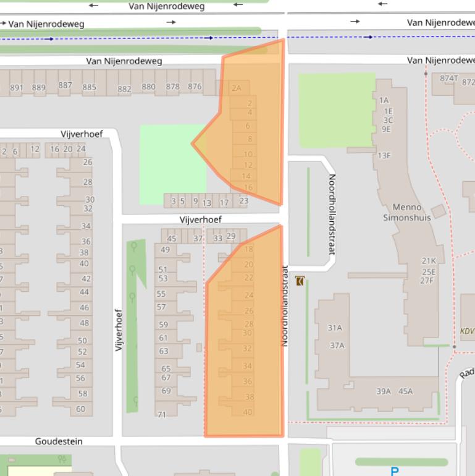Select house number 891
Screen dimensions: 475x476
(17, 88)
